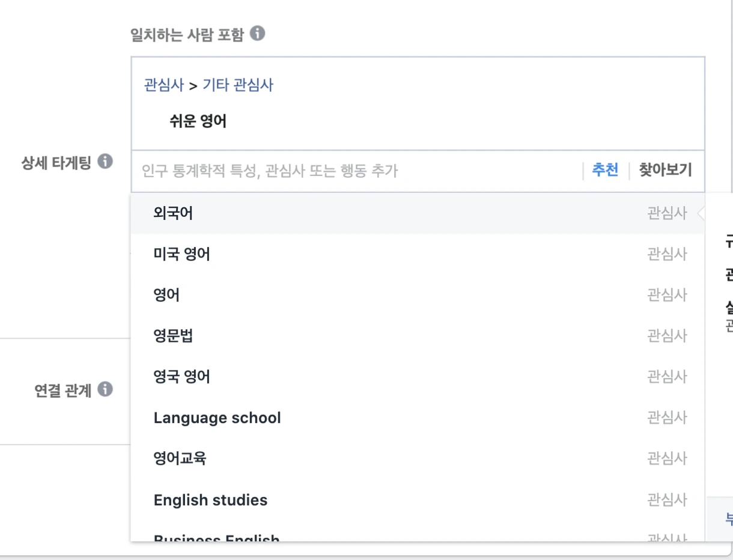Open the 관심사 breadcrumb link
This screenshot has width=733, height=560.
(x=163, y=85)
